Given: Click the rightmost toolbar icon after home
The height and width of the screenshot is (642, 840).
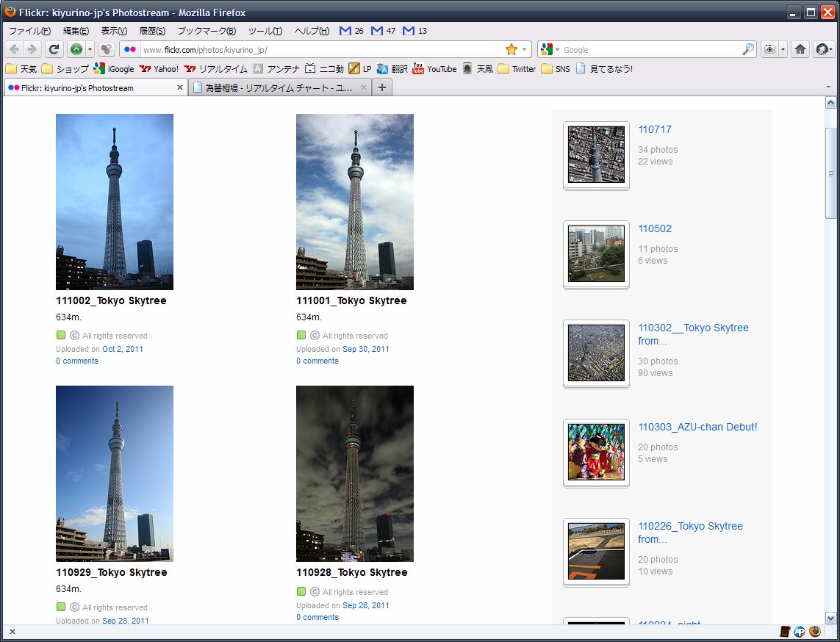Looking at the screenshot, I should pos(823,49).
